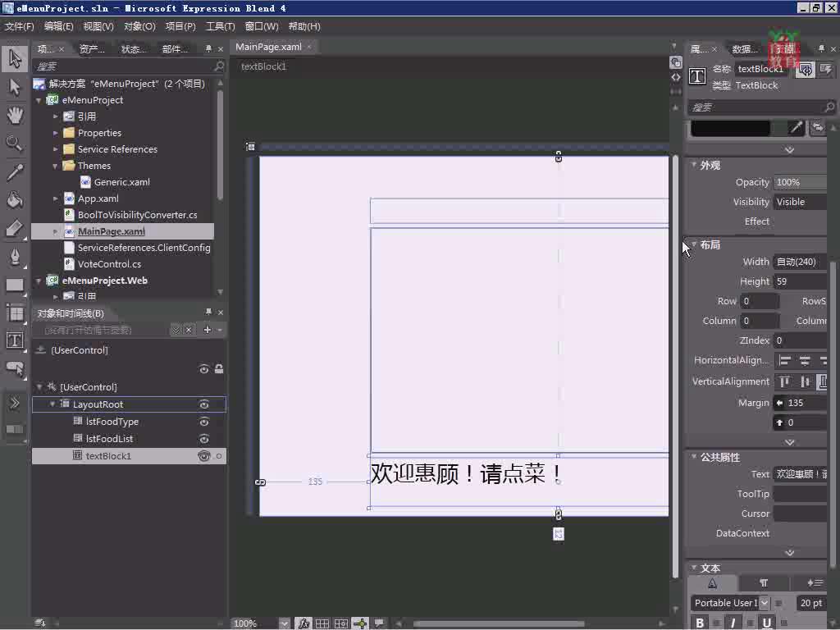Image resolution: width=840 pixels, height=630 pixels.
Task: Click the brush eyedropper in Properties
Action: click(x=796, y=127)
